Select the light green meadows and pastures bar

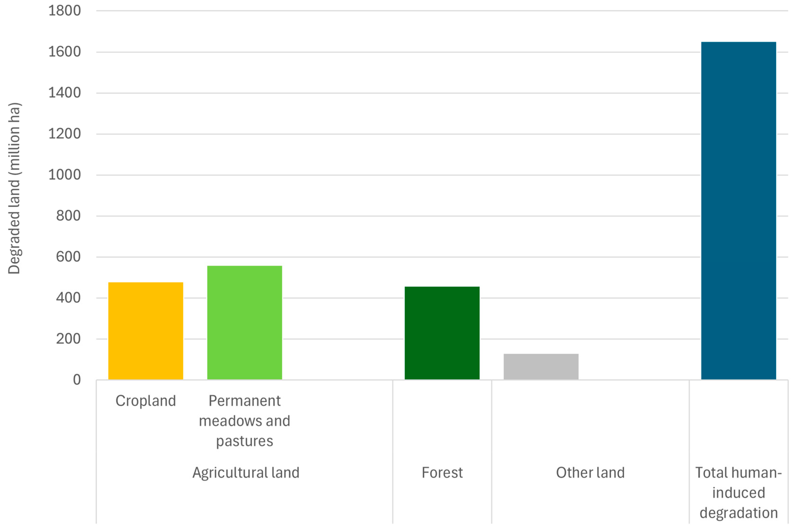pyautogui.click(x=244, y=323)
